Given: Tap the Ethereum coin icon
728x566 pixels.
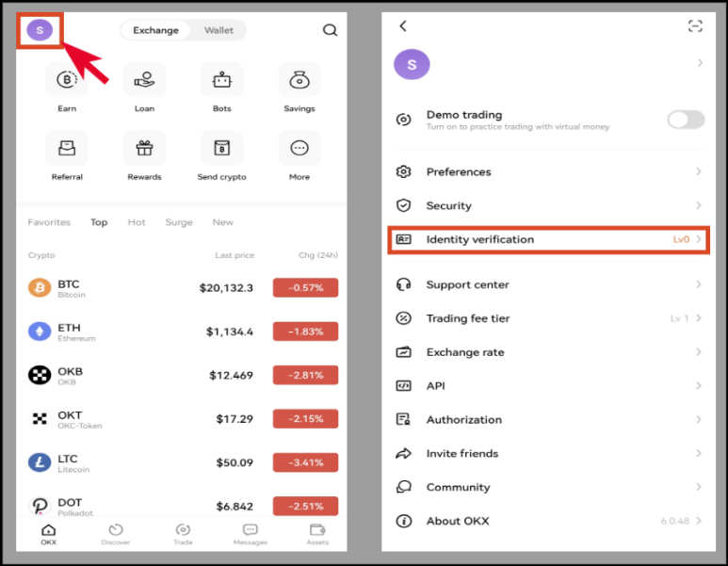Looking at the screenshot, I should click(x=40, y=332).
